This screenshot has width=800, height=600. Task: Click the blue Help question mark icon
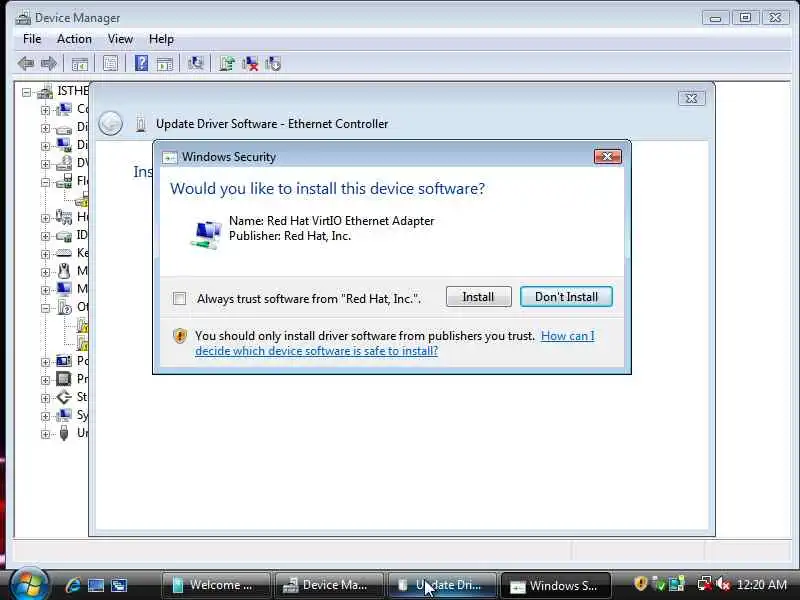tap(141, 63)
